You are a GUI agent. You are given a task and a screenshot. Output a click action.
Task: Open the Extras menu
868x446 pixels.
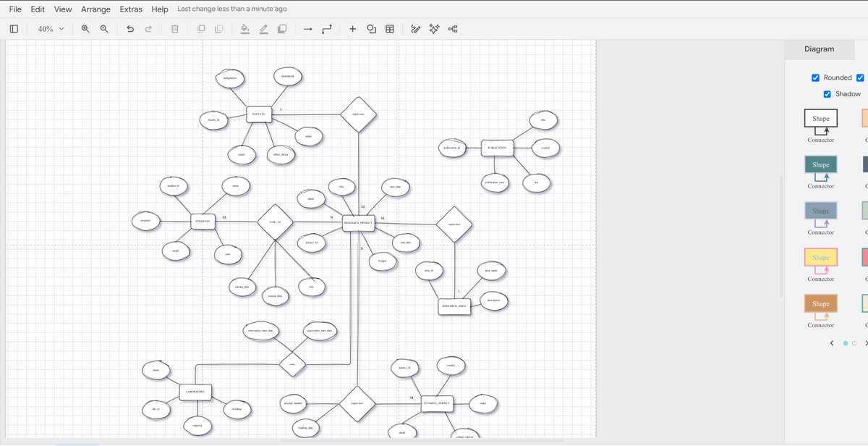[x=131, y=9]
